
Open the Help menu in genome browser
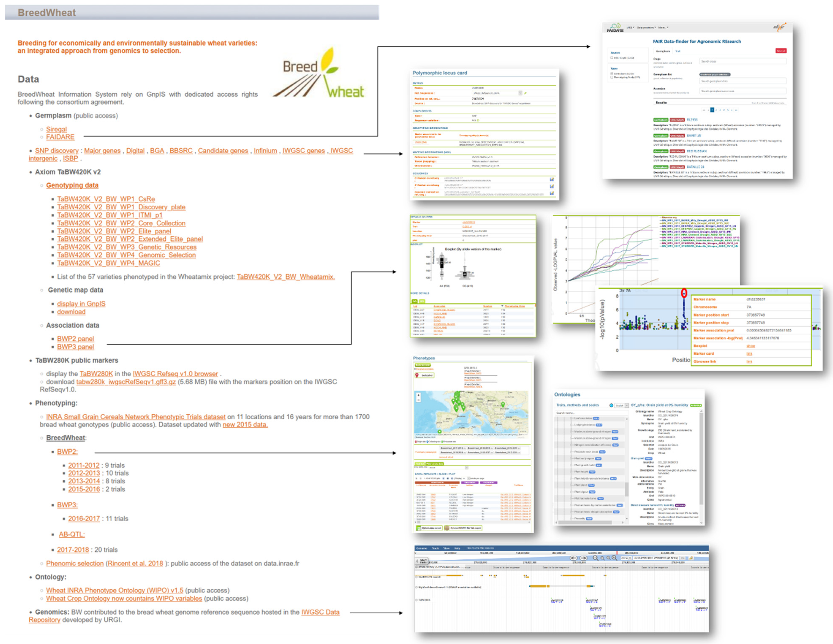click(x=457, y=548)
